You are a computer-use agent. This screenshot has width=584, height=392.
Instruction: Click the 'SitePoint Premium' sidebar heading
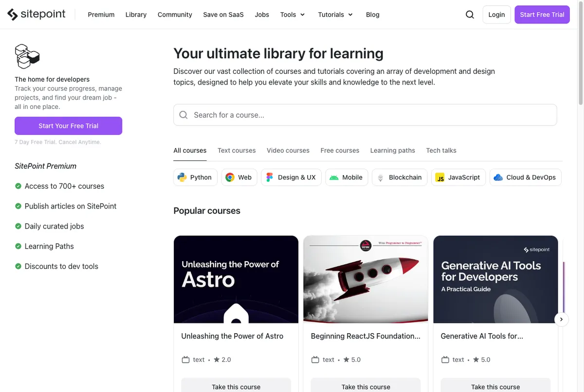45,166
